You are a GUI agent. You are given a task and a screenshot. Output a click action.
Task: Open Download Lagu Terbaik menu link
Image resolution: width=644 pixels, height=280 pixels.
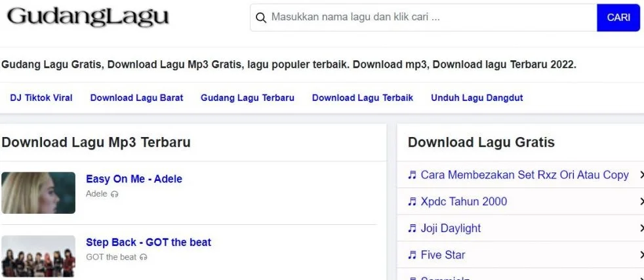(363, 98)
